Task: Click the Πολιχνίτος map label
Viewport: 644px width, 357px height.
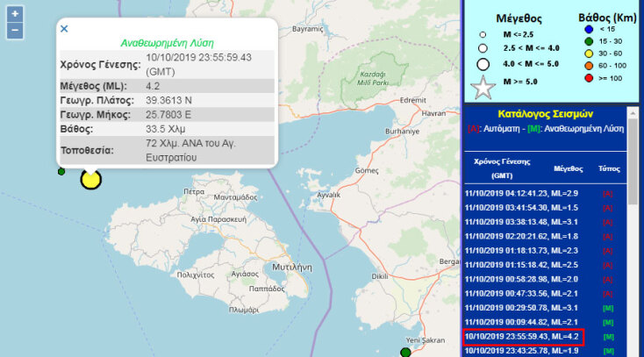Action: [x=196, y=275]
